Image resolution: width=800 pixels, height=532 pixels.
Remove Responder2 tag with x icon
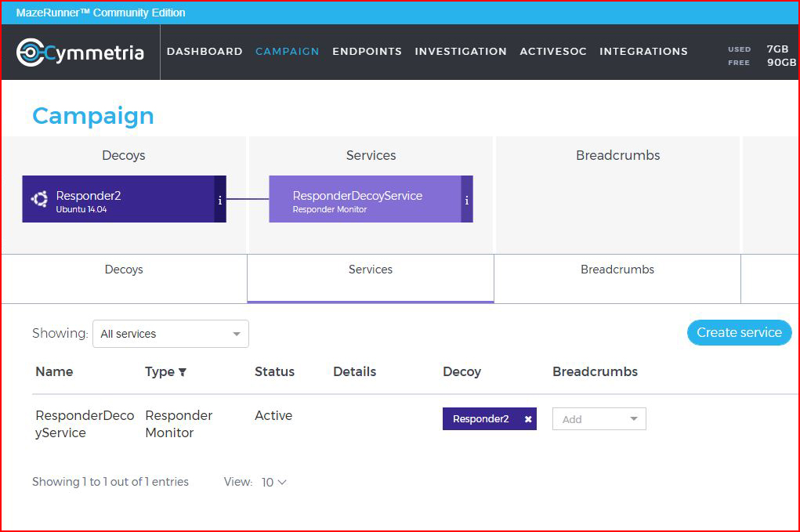tap(528, 418)
